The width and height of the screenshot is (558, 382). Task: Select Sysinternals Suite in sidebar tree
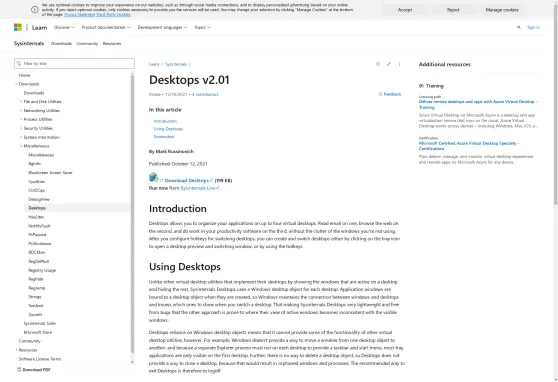40,323
